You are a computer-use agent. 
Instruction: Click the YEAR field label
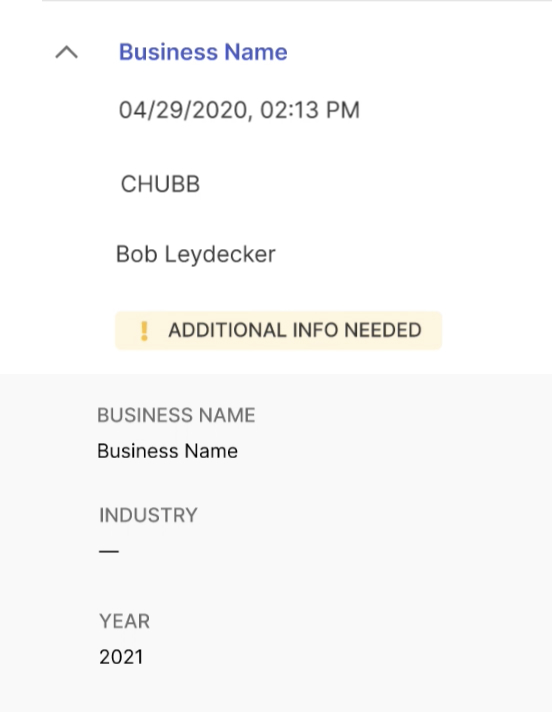point(124,621)
